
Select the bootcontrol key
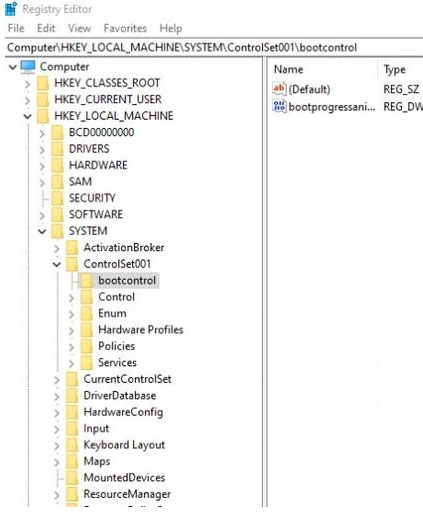(x=127, y=281)
